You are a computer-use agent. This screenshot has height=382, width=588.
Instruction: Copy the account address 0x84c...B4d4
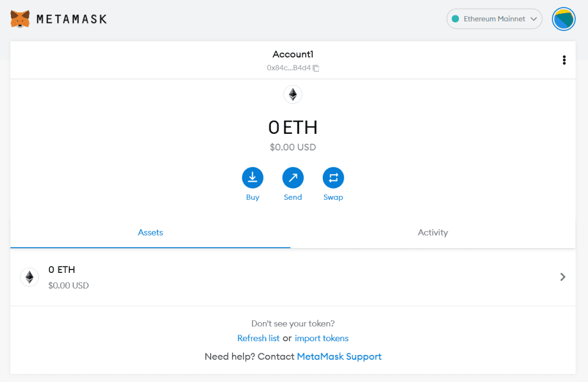click(316, 68)
